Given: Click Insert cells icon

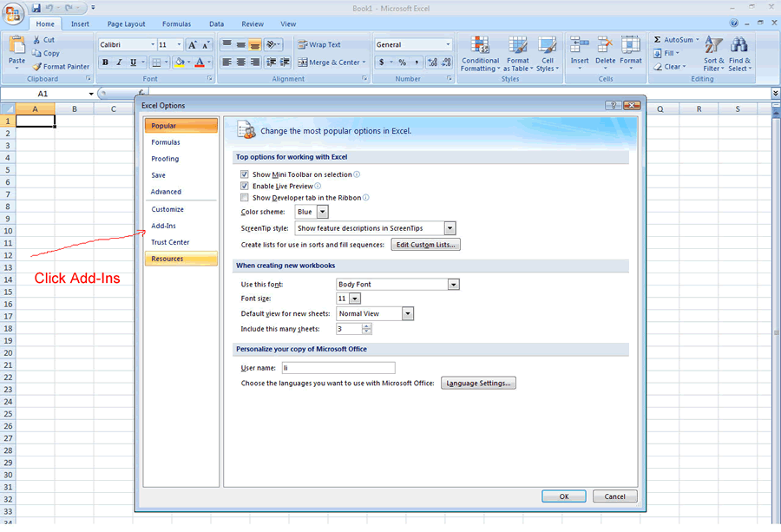Looking at the screenshot, I should click(580, 45).
